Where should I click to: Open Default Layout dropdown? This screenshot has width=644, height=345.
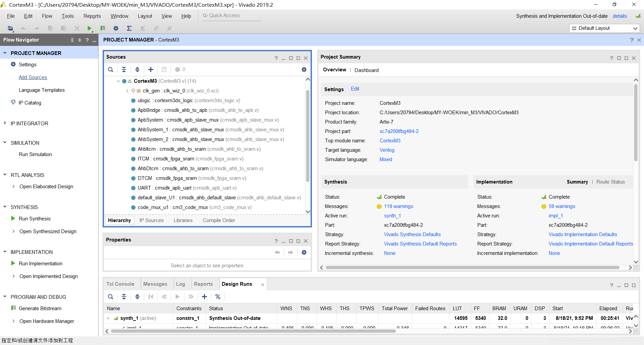pos(605,28)
